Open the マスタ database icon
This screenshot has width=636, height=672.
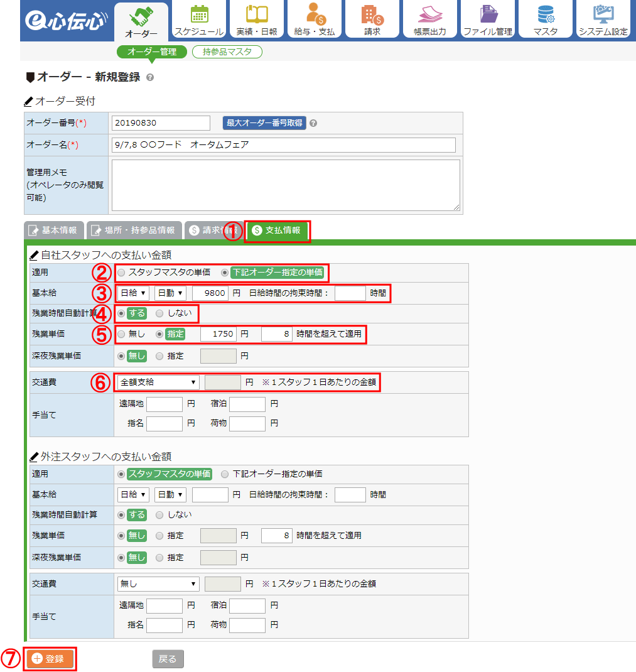click(x=546, y=19)
